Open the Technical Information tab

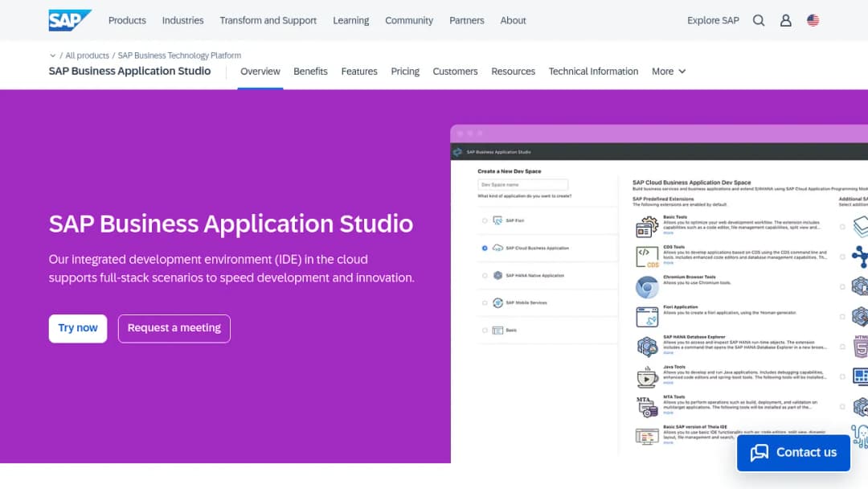593,72
